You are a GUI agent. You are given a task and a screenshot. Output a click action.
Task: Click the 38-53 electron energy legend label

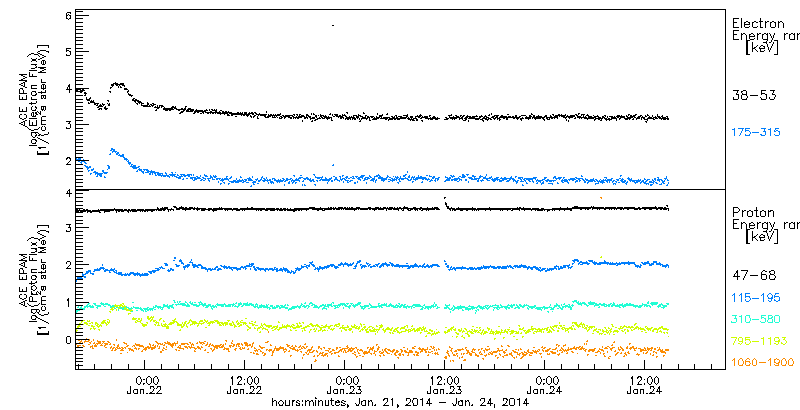[754, 95]
